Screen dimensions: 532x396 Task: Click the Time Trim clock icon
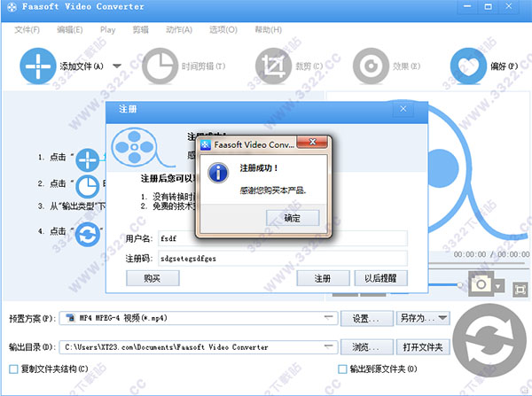[160, 66]
